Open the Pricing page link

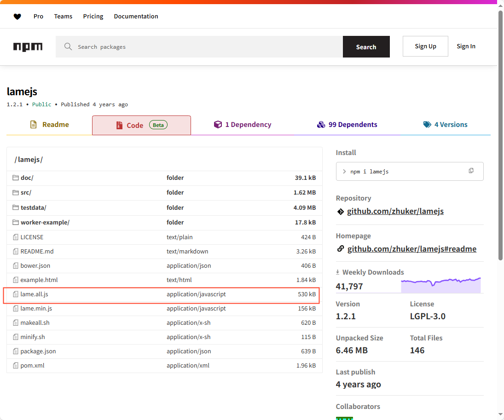(93, 17)
